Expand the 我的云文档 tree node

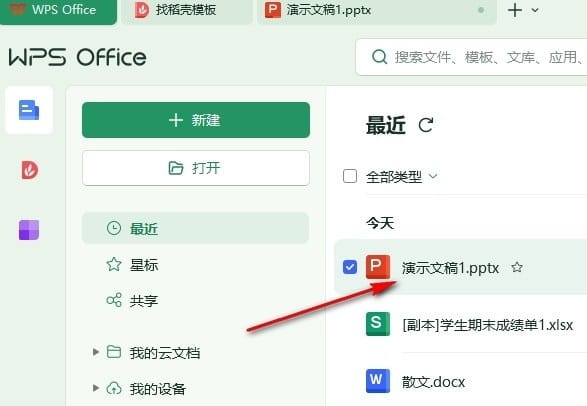point(96,352)
